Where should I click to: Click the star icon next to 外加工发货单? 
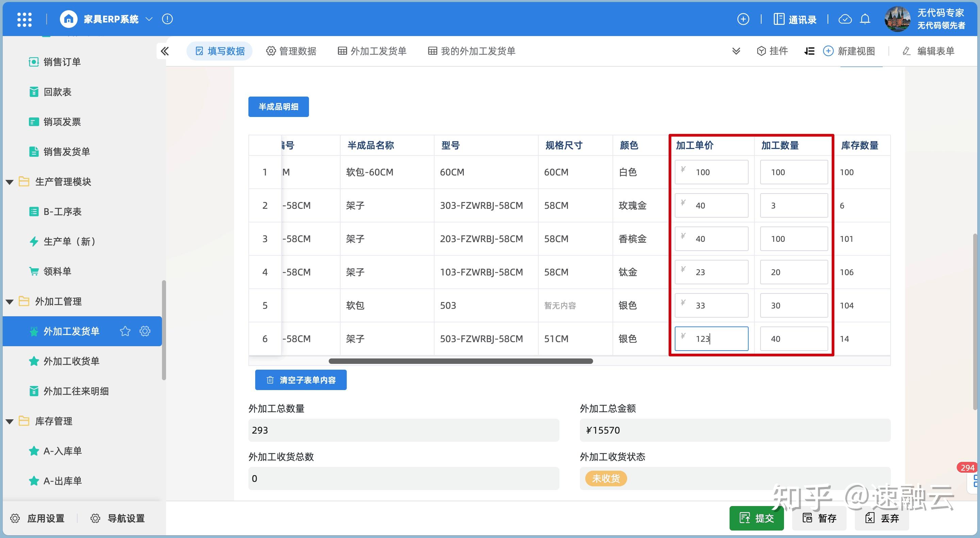tap(125, 331)
